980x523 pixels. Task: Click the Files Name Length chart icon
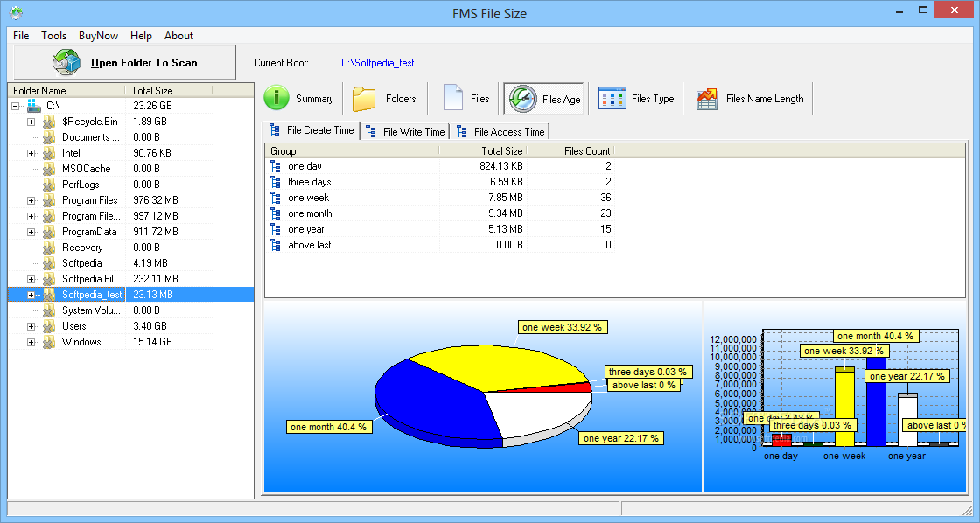707,99
